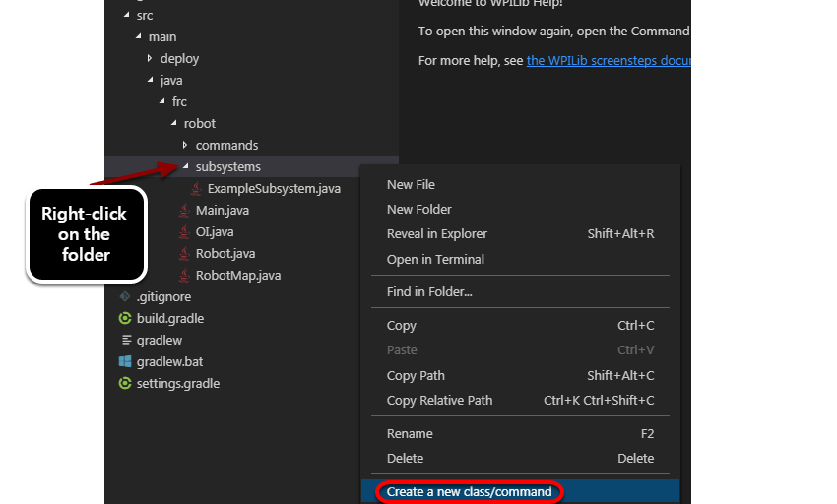Click the .gitignore git icon
837x504 pixels.
pyautogui.click(x=125, y=296)
